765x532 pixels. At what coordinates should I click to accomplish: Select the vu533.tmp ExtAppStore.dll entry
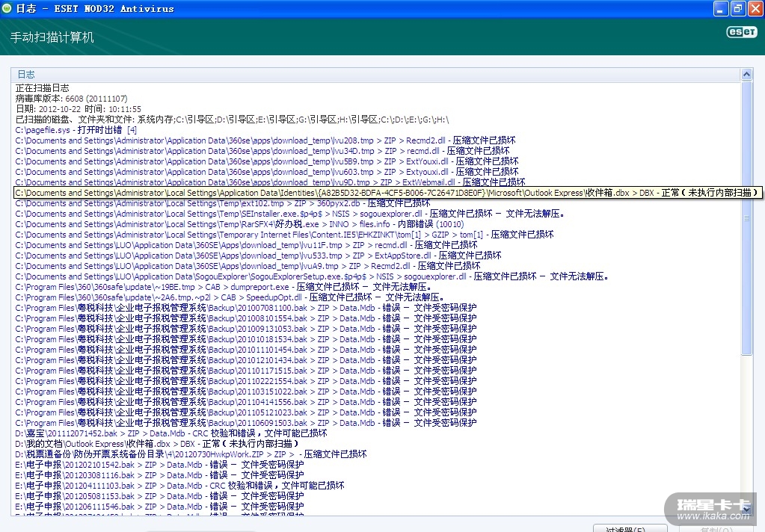[257, 256]
